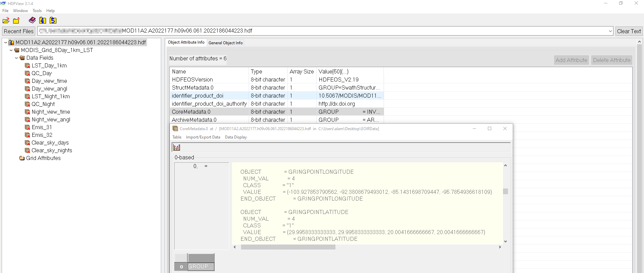Select the Emis_32 dataset

[42, 135]
